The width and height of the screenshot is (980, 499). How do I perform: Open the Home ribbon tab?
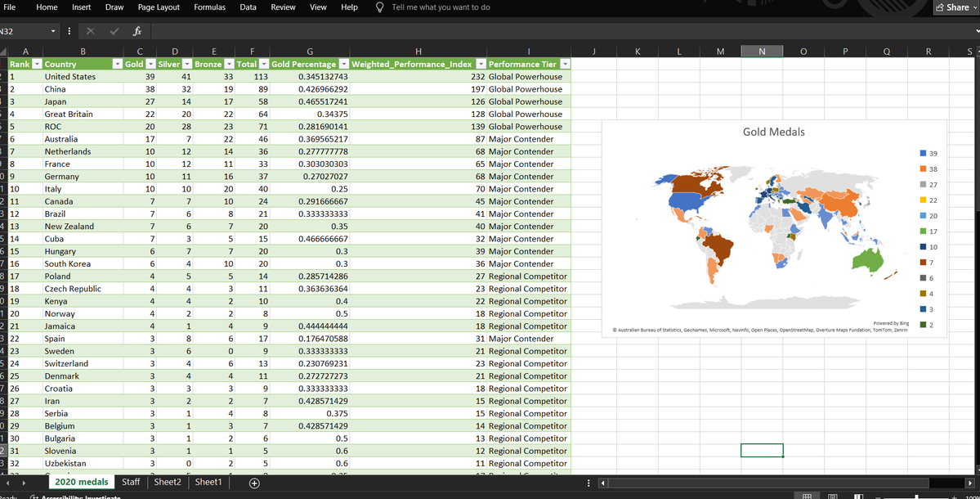click(x=47, y=7)
